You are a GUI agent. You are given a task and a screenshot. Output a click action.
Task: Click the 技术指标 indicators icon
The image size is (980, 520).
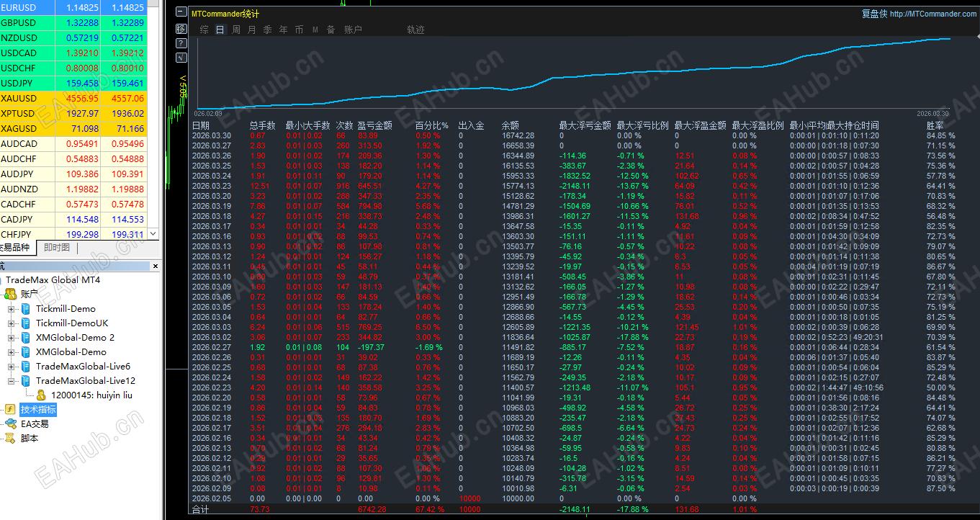[x=11, y=409]
